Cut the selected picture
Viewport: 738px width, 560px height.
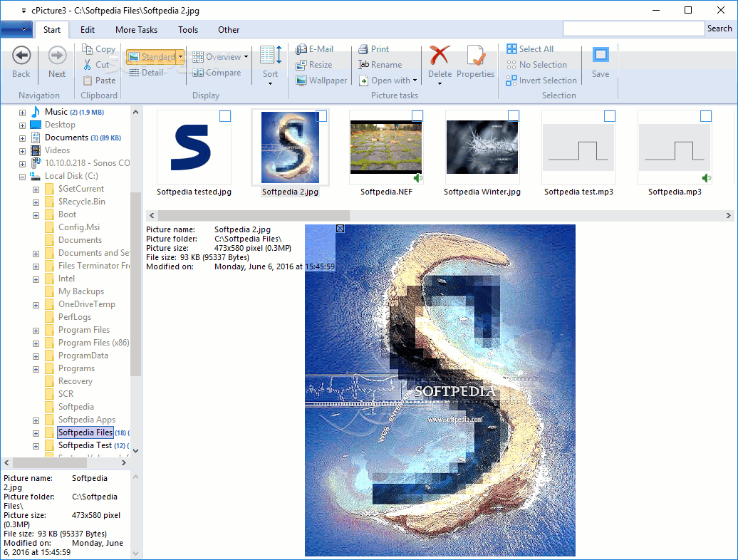[96, 64]
